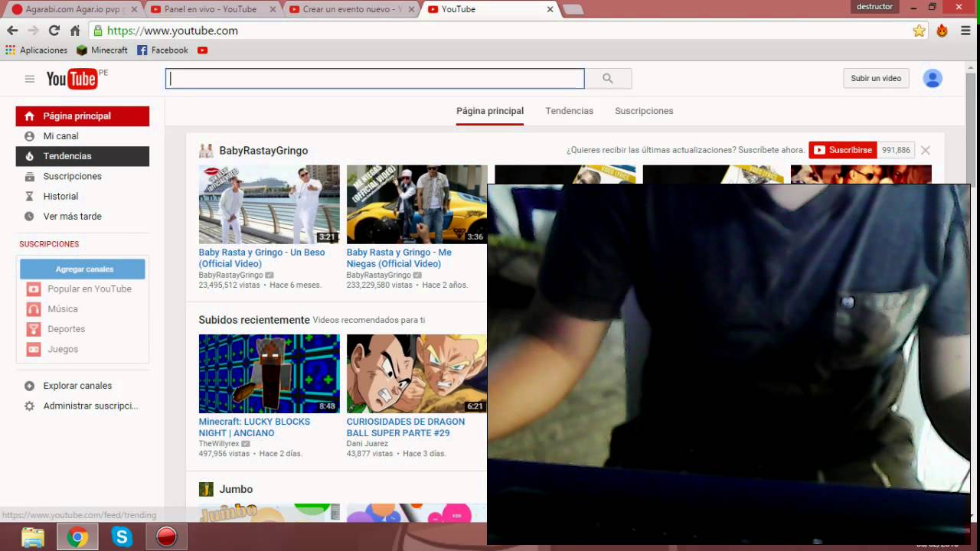The image size is (980, 551).
Task: Open the YouTube hamburger guide menu
Action: click(29, 79)
